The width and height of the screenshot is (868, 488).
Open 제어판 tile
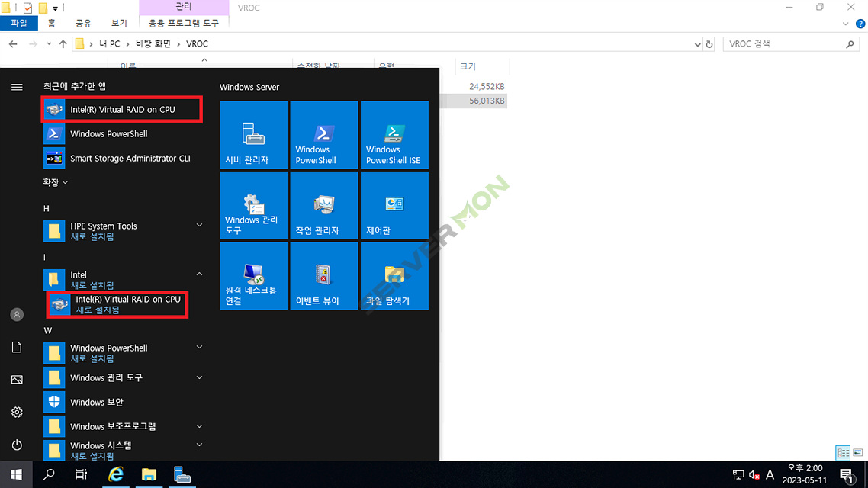(394, 205)
